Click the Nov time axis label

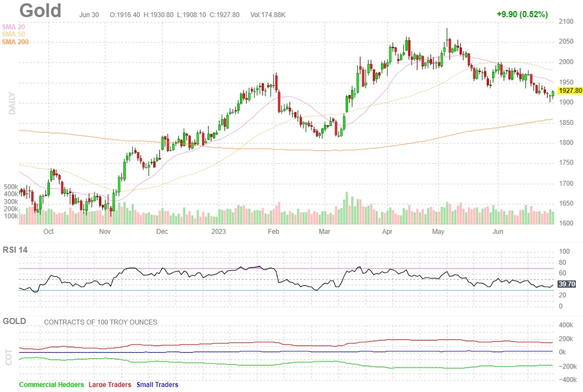point(105,232)
